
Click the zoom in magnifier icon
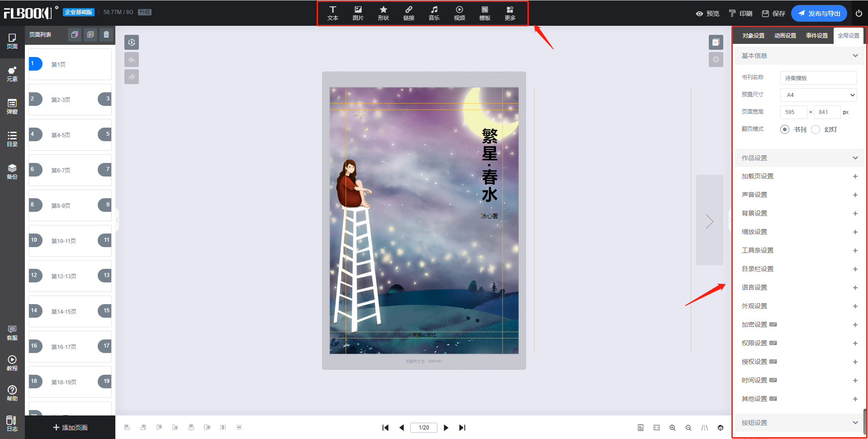tap(673, 428)
